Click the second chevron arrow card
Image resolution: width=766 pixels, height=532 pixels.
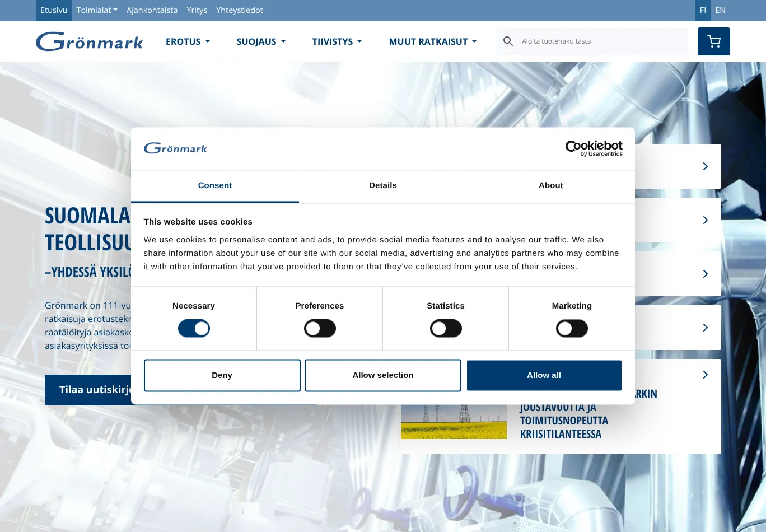click(704, 220)
